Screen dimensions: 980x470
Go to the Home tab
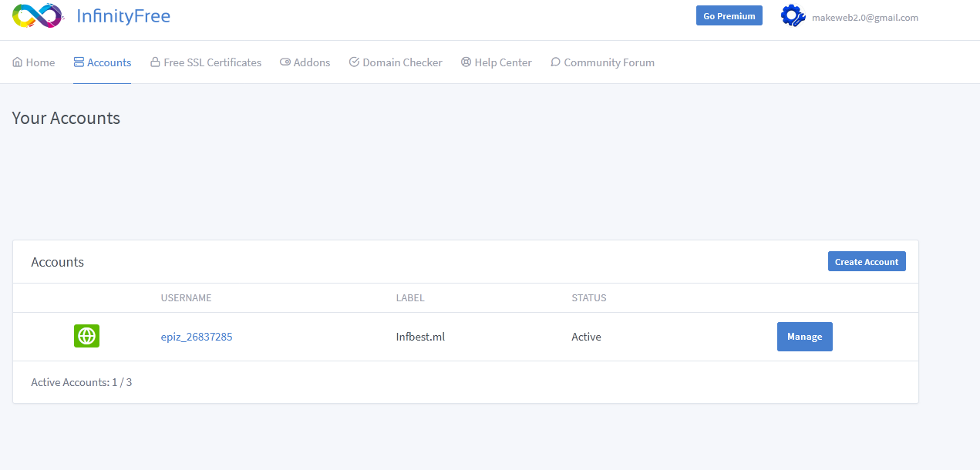point(34,62)
